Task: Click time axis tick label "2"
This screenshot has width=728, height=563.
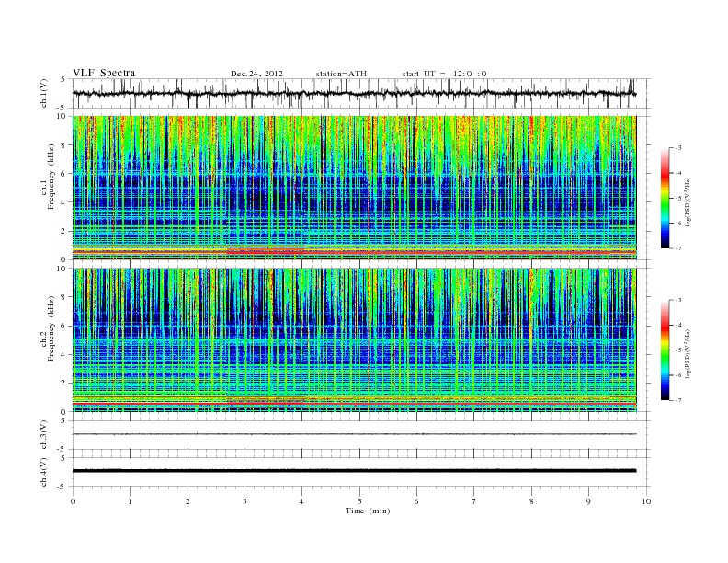Action: 188,501
